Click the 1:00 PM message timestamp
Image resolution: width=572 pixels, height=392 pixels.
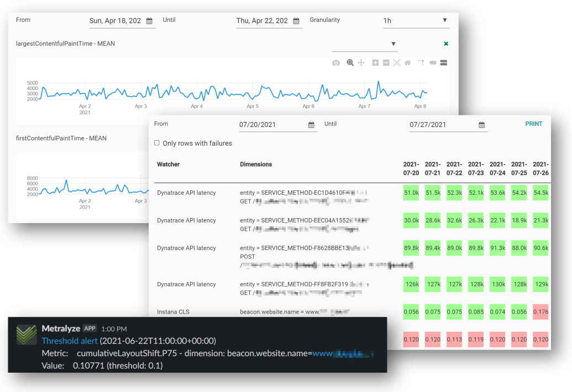(x=114, y=330)
